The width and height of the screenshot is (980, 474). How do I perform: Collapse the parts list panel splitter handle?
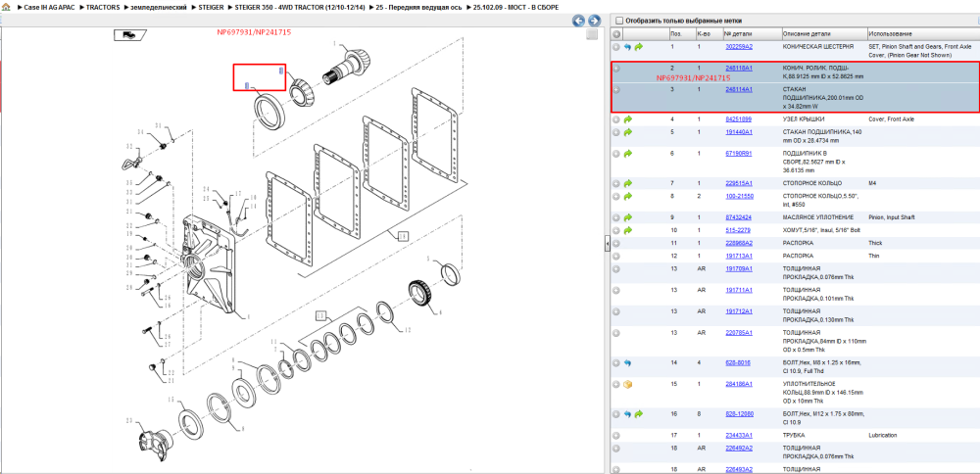607,244
